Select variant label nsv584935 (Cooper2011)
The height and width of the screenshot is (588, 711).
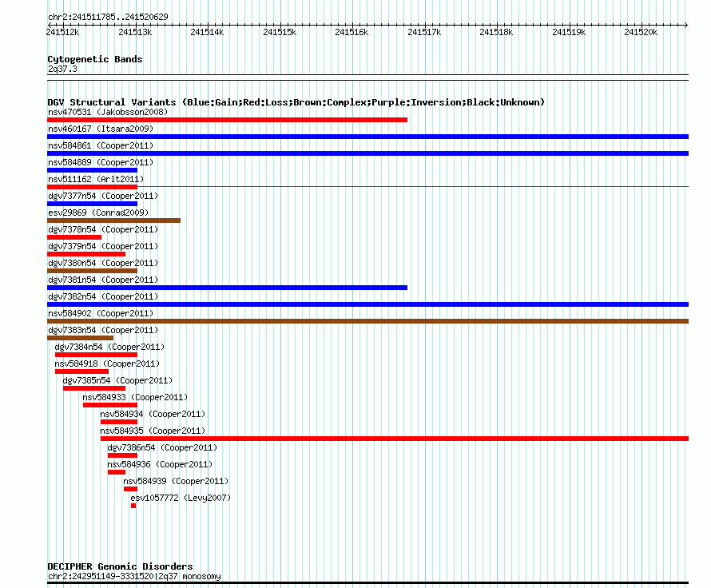click(x=153, y=431)
